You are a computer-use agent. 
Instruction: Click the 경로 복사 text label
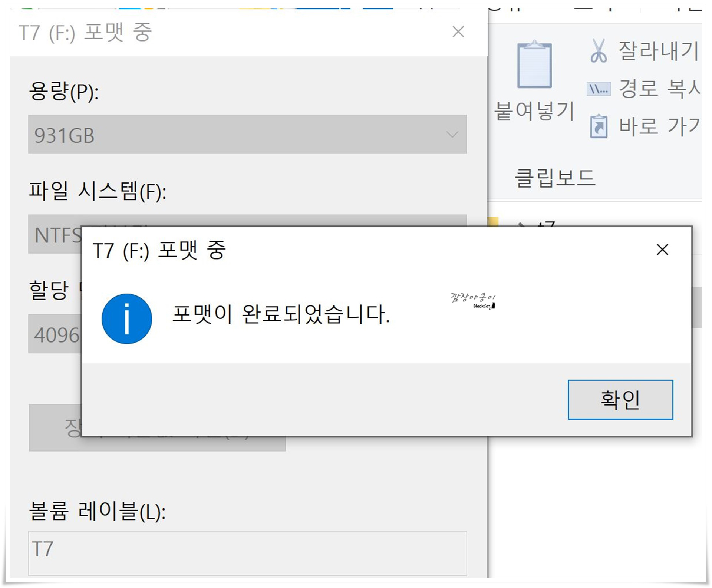pyautogui.click(x=659, y=89)
